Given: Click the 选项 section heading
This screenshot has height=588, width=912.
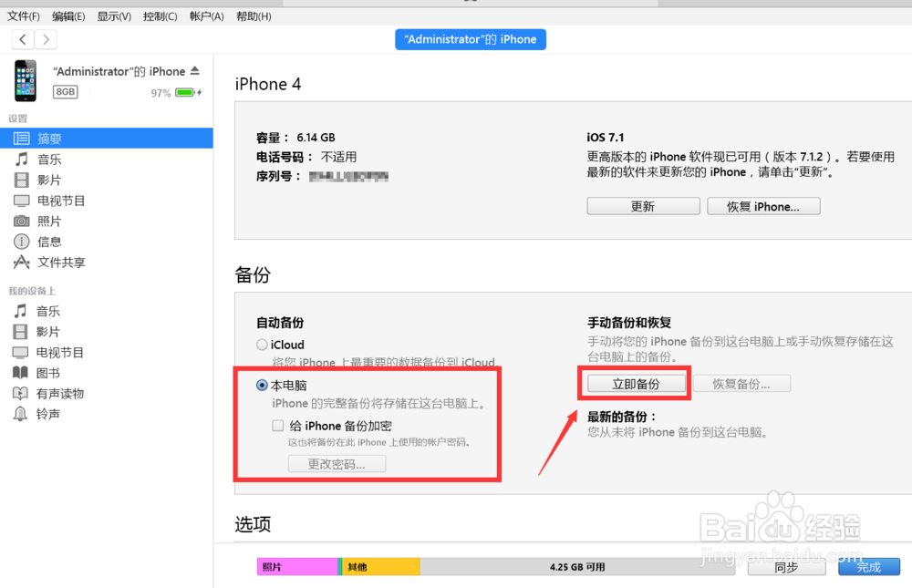Looking at the screenshot, I should (253, 524).
